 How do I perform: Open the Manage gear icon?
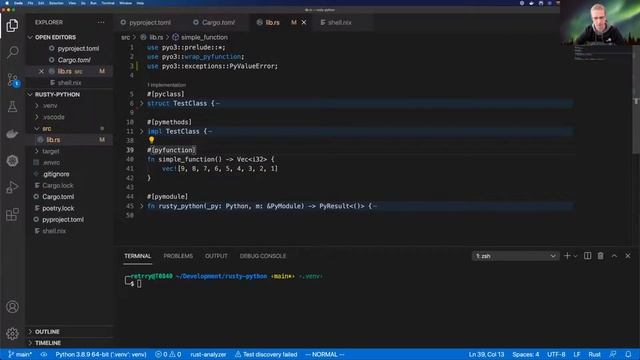pos(12,333)
